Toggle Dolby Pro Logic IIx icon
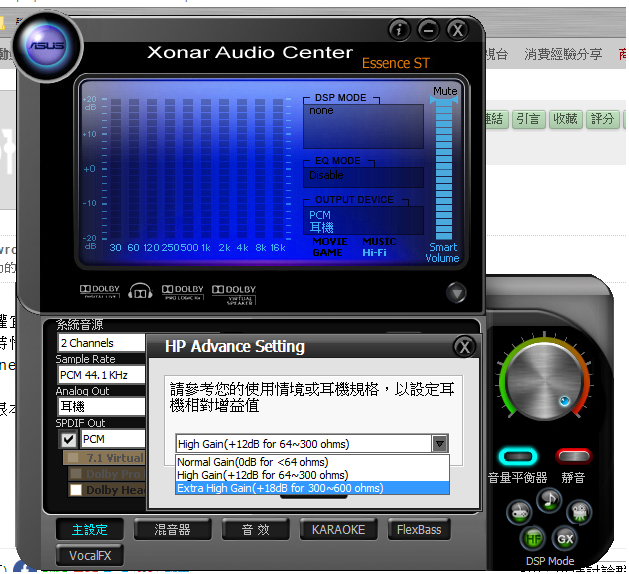The height and width of the screenshot is (574, 629). click(183, 292)
